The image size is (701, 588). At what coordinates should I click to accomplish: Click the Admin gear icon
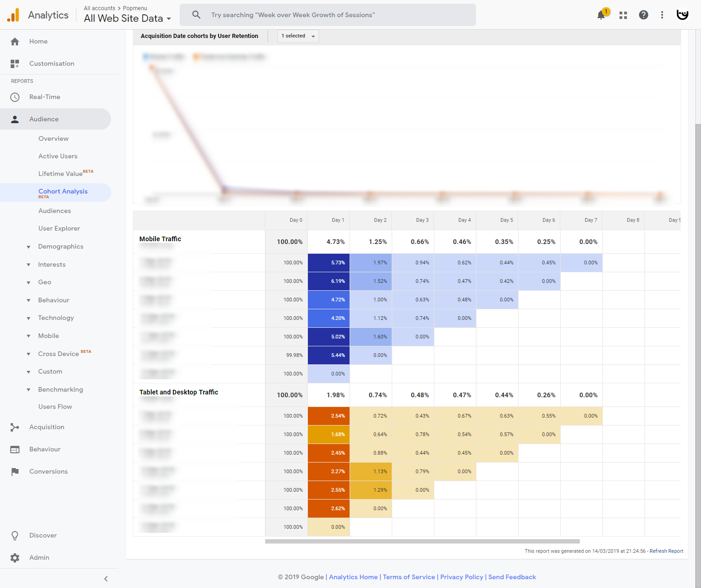15,558
